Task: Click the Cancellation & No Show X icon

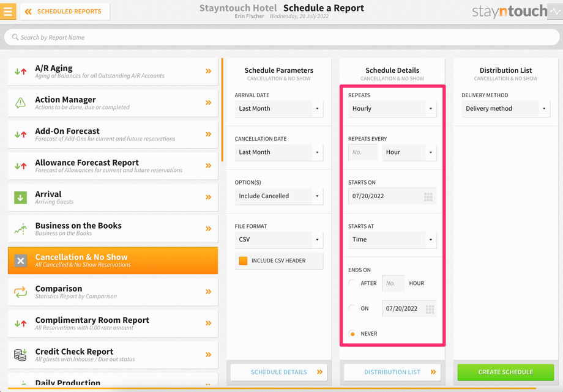Action: [x=20, y=261]
